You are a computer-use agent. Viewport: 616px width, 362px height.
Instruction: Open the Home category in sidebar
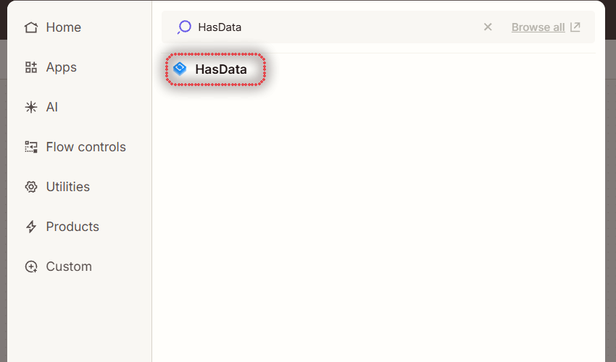point(53,28)
